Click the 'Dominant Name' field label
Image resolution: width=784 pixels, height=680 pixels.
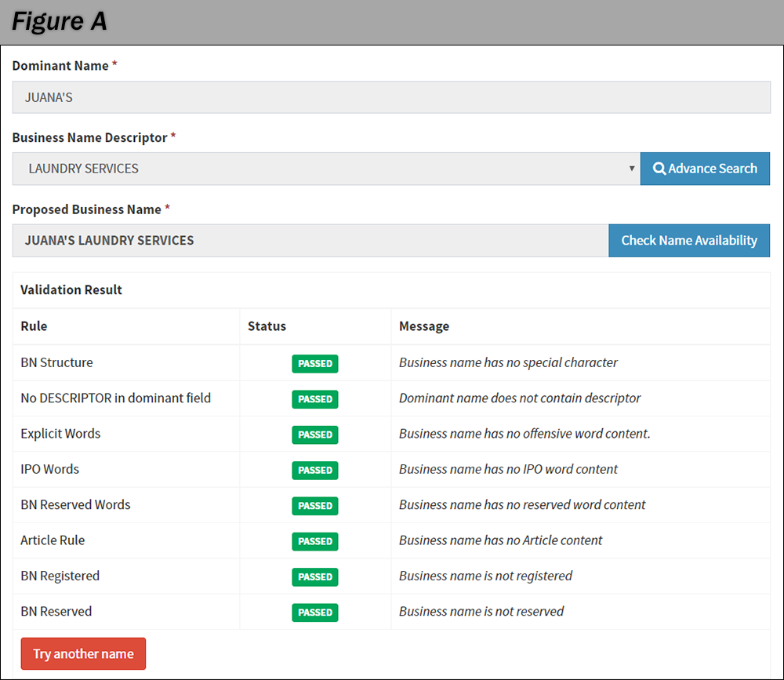click(60, 66)
